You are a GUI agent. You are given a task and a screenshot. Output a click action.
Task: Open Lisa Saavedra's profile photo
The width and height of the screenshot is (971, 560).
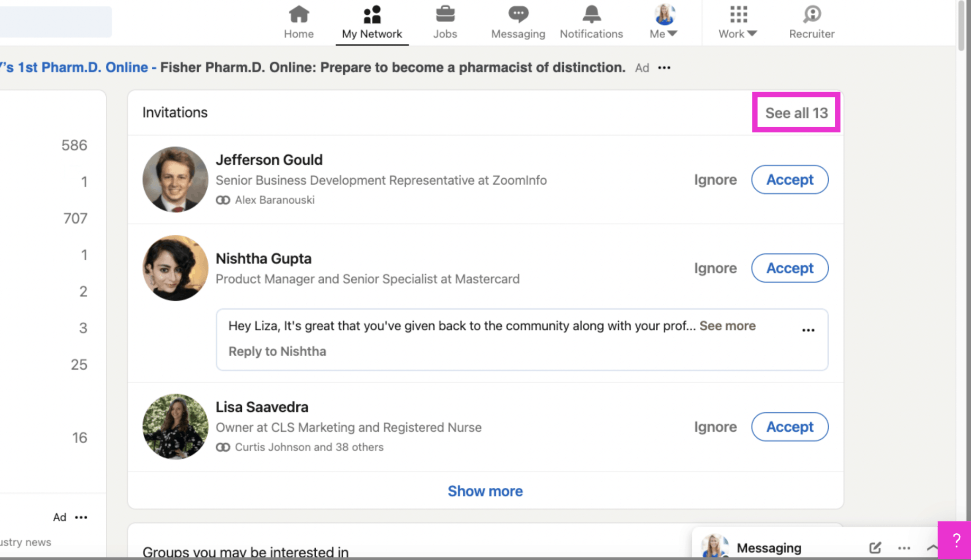[x=175, y=427]
